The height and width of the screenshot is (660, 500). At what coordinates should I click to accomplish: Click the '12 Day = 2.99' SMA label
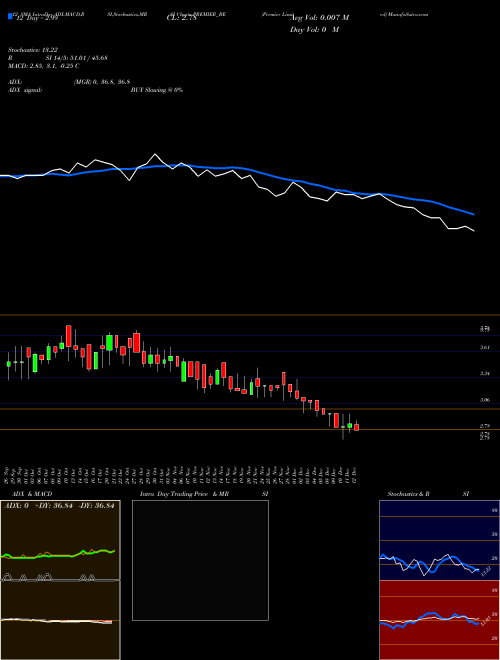pos(37,17)
